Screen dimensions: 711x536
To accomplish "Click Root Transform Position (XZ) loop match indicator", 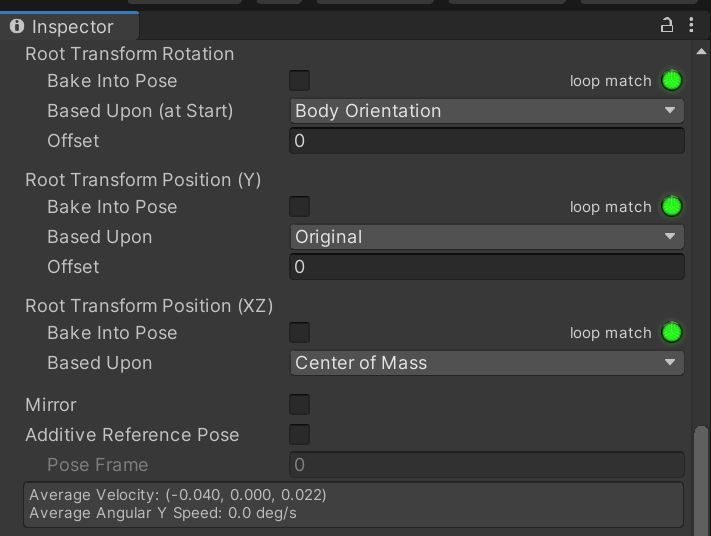I will coord(672,333).
